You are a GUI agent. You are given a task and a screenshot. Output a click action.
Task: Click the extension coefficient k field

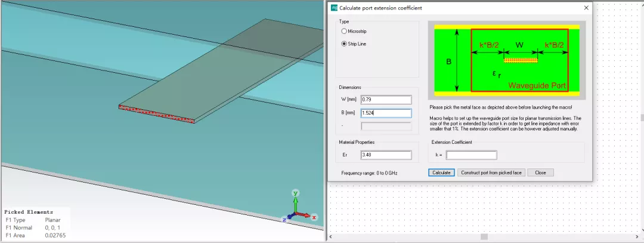(x=472, y=155)
